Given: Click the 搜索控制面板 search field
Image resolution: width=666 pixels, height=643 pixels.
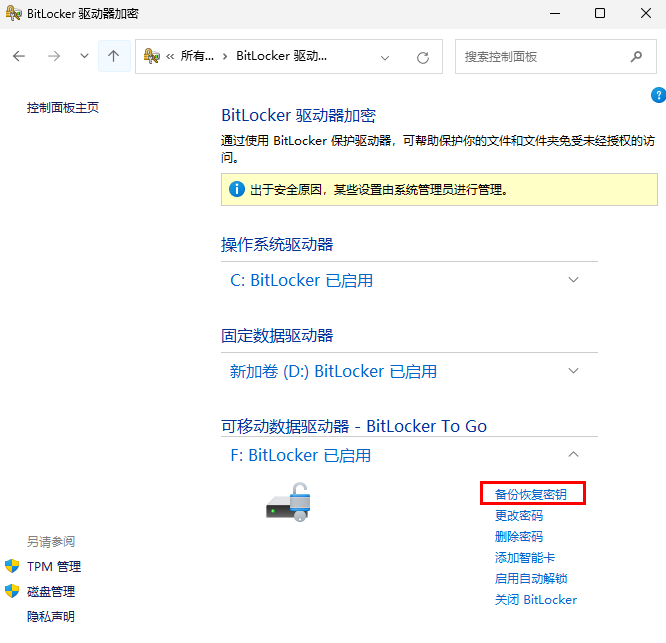Looking at the screenshot, I should coord(540,57).
